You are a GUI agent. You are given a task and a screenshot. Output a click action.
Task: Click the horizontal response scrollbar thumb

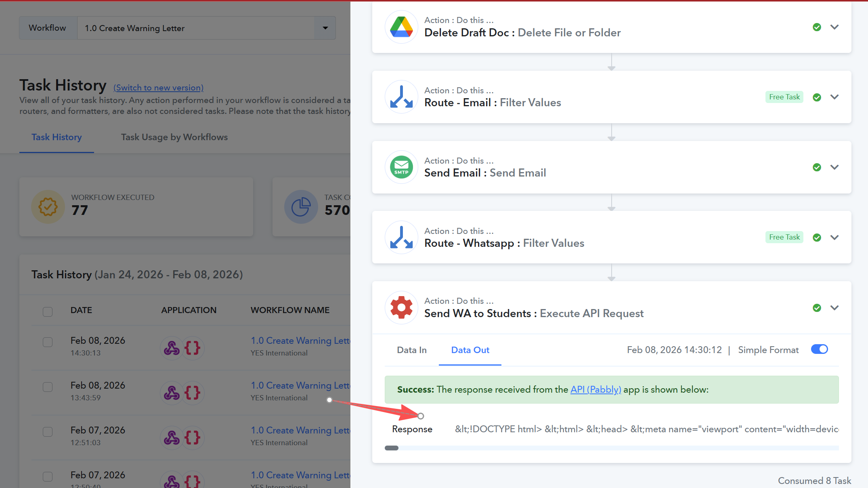[391, 448]
